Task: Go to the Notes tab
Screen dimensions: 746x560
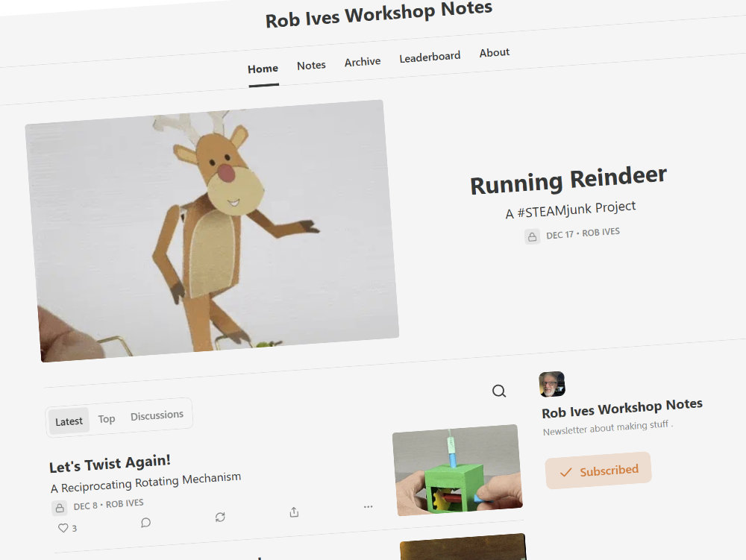Action: [x=311, y=65]
